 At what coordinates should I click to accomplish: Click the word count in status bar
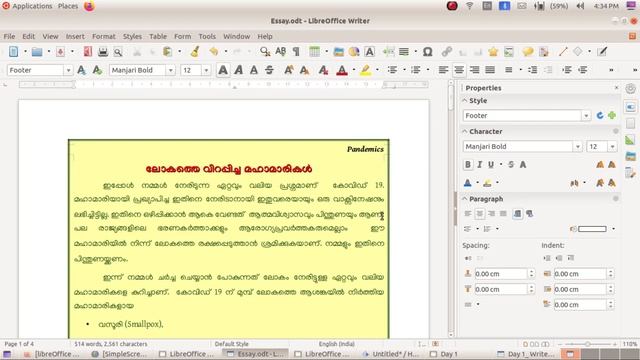tap(111, 344)
